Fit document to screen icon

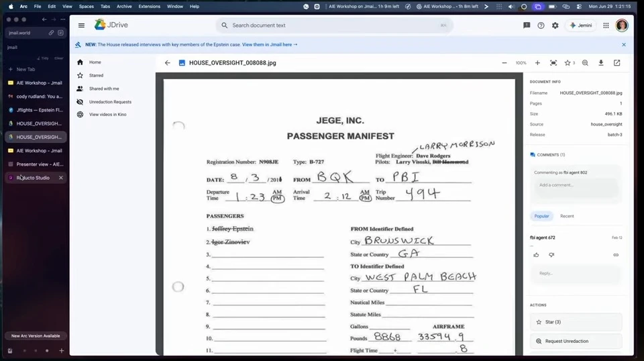[x=553, y=63]
